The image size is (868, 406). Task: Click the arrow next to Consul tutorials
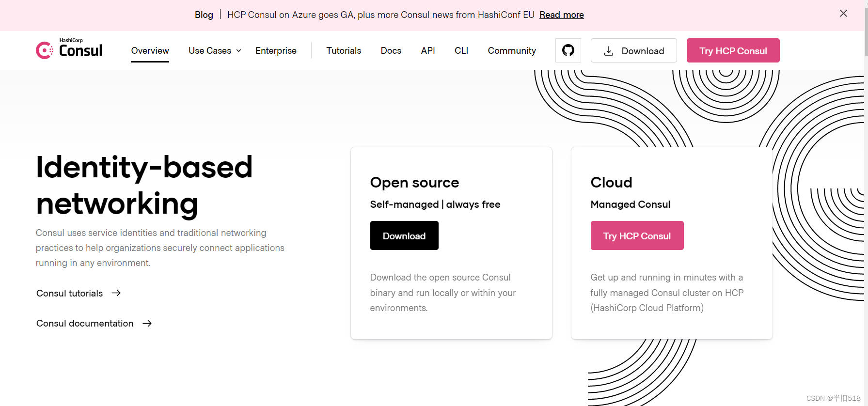tap(116, 293)
